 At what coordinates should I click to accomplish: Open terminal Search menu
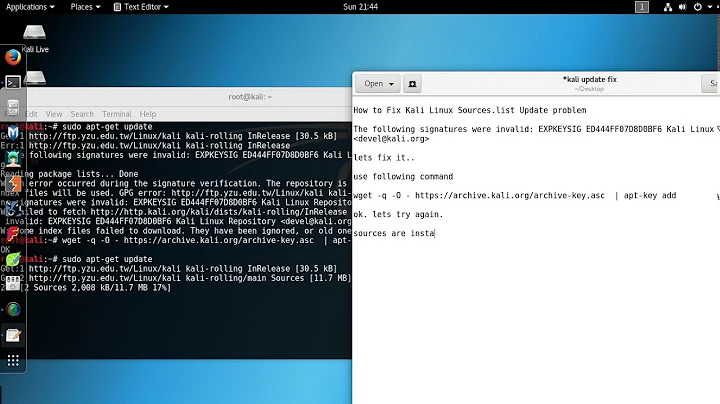click(x=82, y=114)
